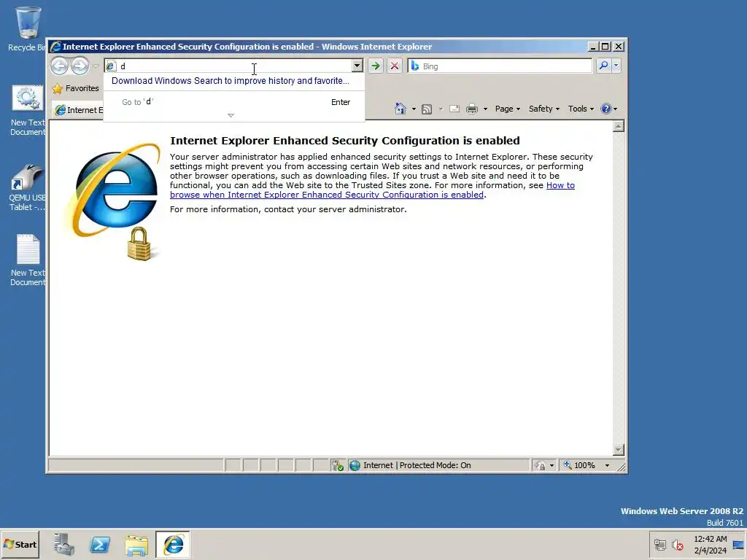Maximize the Internet Explorer window
The image size is (747, 560).
pos(605,47)
